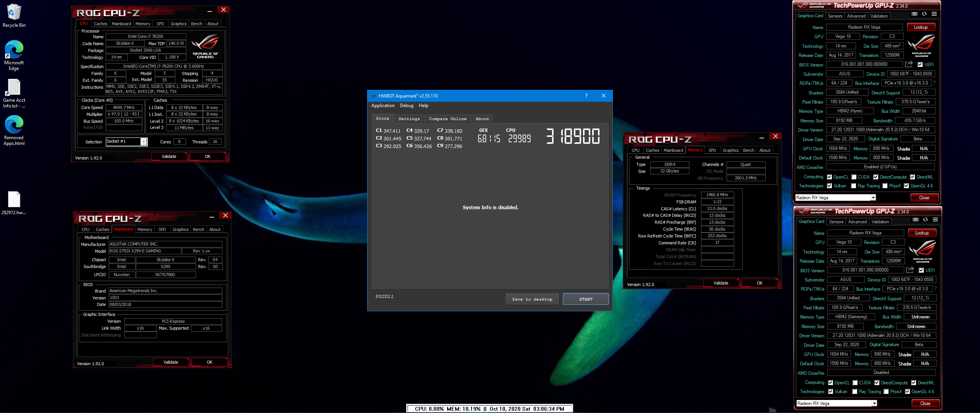Open hamburger menu in lower GPU-Z window
This screenshot has width=980, height=413.
935,220
